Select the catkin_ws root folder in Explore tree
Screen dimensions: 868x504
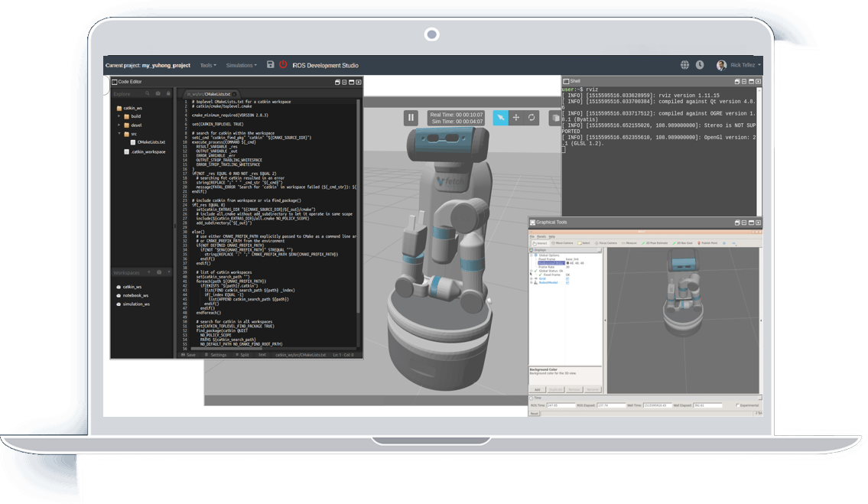pyautogui.click(x=129, y=108)
